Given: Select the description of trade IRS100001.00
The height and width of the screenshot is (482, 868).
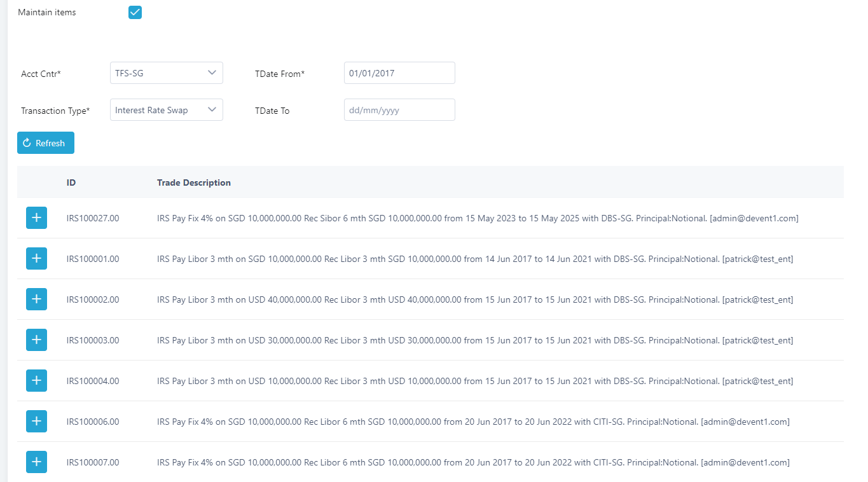Looking at the screenshot, I should click(x=474, y=259).
